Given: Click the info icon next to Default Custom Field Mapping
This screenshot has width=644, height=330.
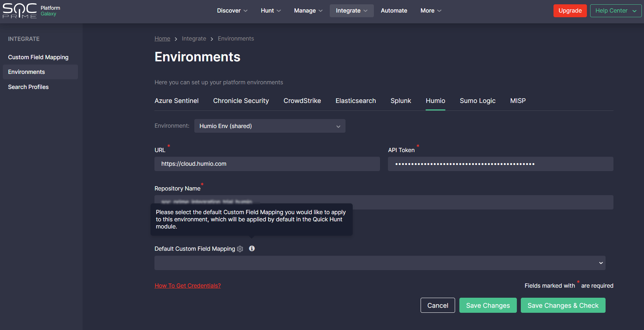Looking at the screenshot, I should [x=252, y=249].
